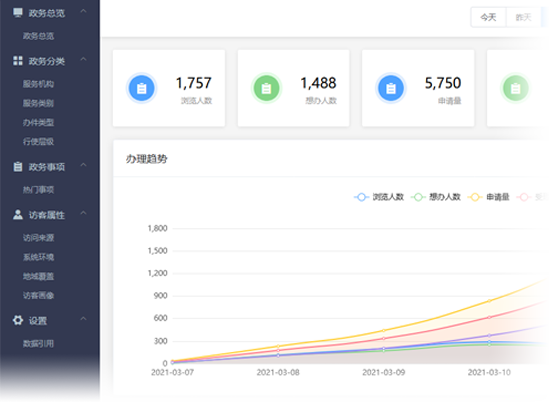Open 数据引用 under 设置
Image resolution: width=550 pixels, height=402 pixels.
39,343
